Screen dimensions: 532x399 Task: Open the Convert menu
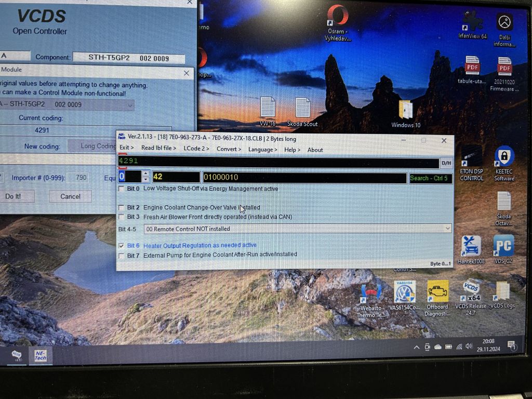(x=229, y=149)
